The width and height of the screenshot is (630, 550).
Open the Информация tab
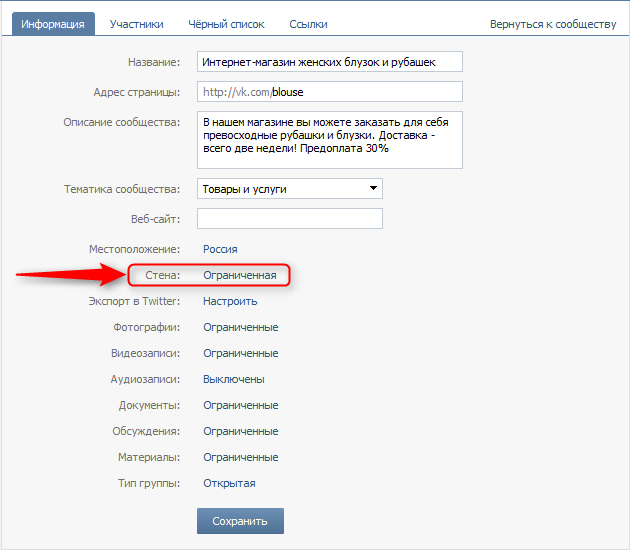pos(53,24)
